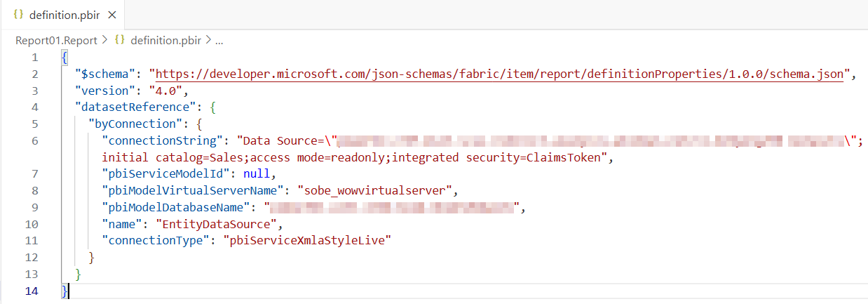The width and height of the screenshot is (868, 304).
Task: Click line number 14 in the gutter
Action: coord(32,291)
